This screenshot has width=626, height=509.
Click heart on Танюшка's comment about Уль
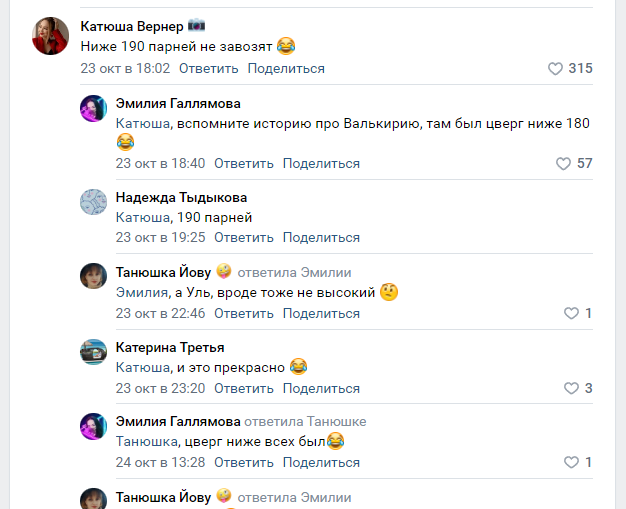[571, 313]
